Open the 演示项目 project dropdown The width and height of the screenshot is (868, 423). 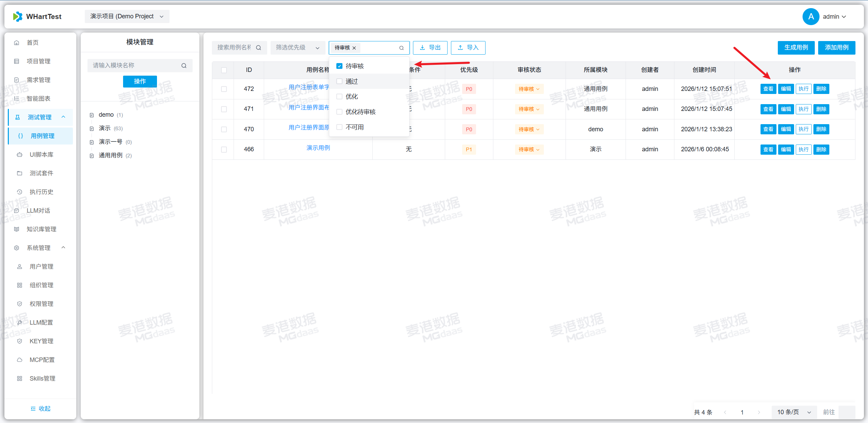coord(127,17)
